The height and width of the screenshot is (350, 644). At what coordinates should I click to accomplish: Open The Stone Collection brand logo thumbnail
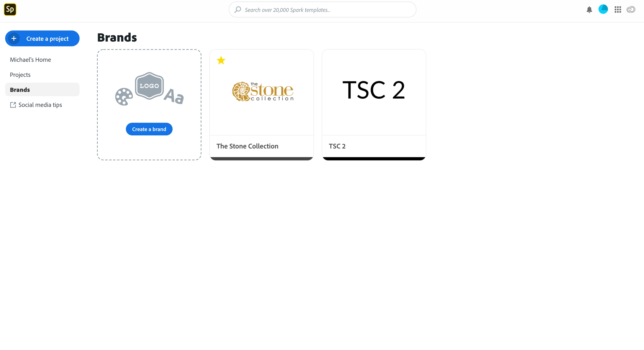262,91
